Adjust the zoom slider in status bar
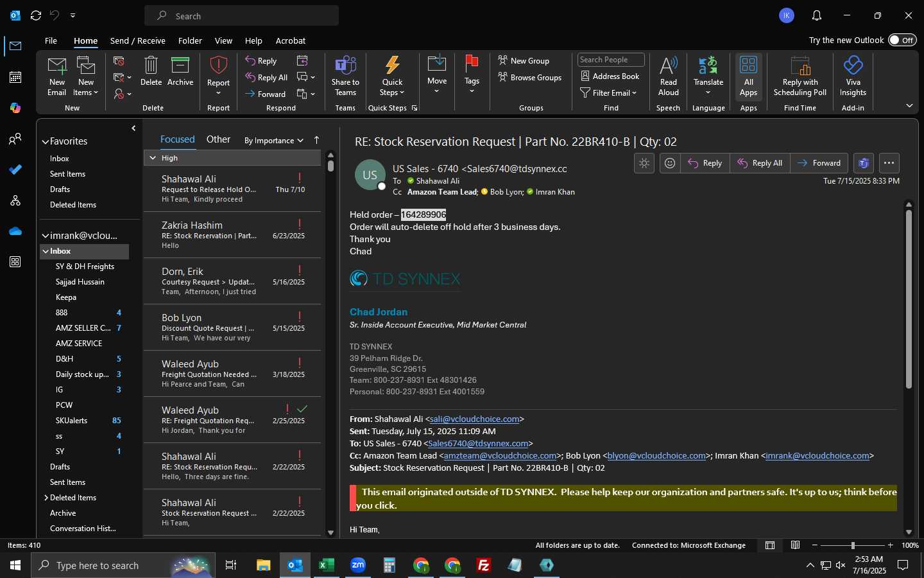The image size is (924, 578). tap(853, 545)
